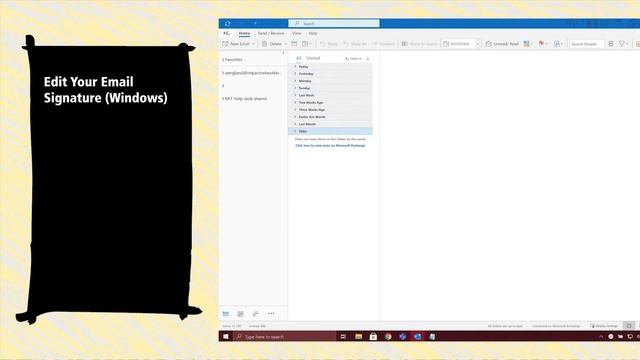Open the Windows Start menu
The image size is (640, 360).
click(226, 336)
